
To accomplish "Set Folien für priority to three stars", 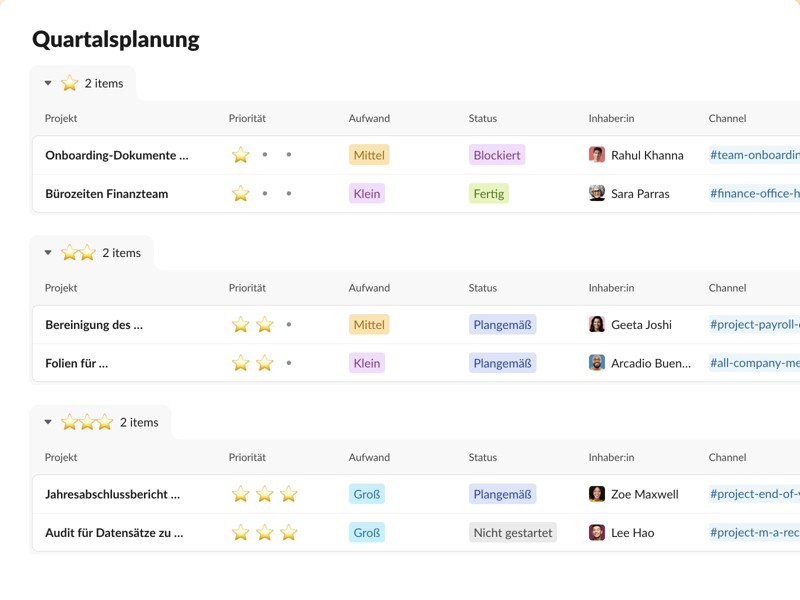I will tap(289, 363).
